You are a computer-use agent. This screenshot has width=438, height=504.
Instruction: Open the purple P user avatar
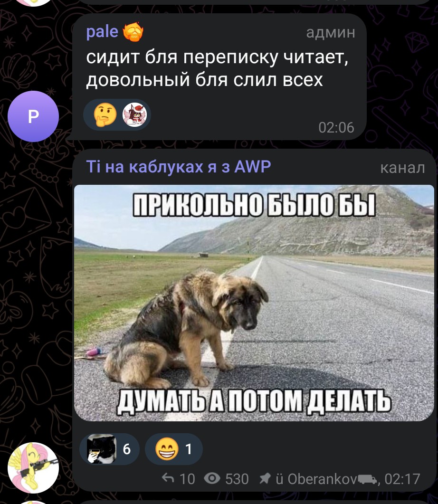[33, 116]
